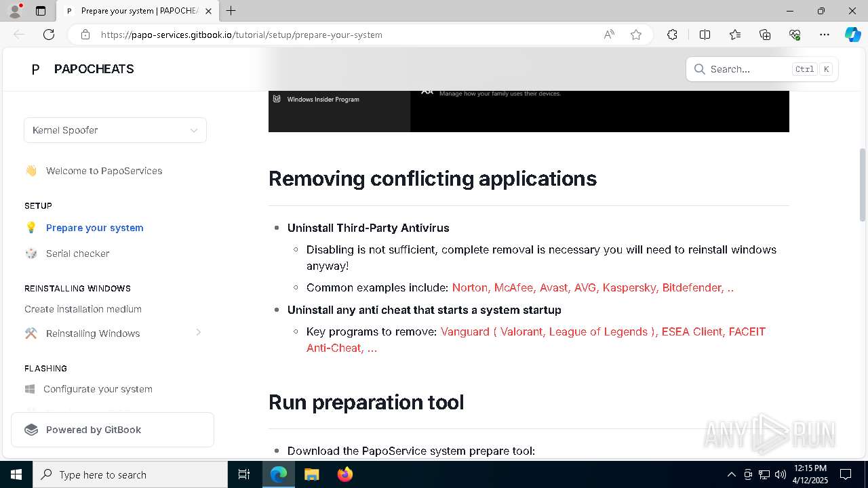Open Edge Settings and more menu

[825, 35]
